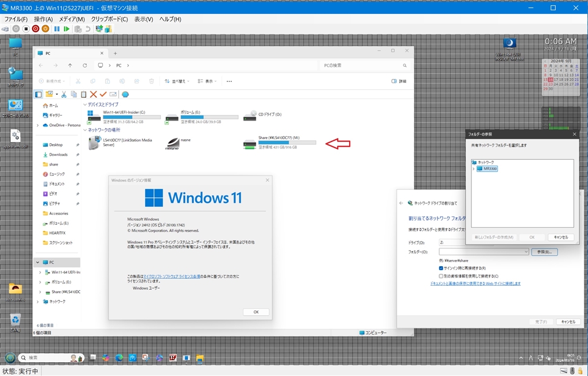Refresh the Explorer PC view
Viewport: 588px width, 376px height.
(85, 66)
